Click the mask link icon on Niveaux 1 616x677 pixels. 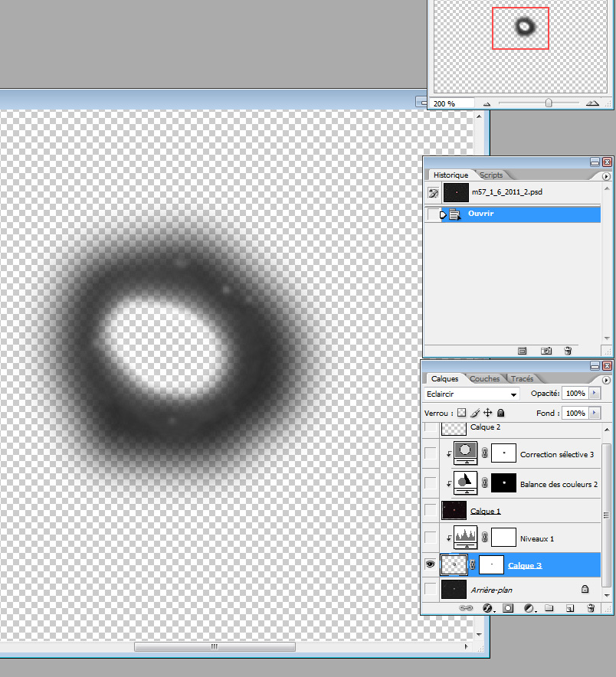[485, 537]
